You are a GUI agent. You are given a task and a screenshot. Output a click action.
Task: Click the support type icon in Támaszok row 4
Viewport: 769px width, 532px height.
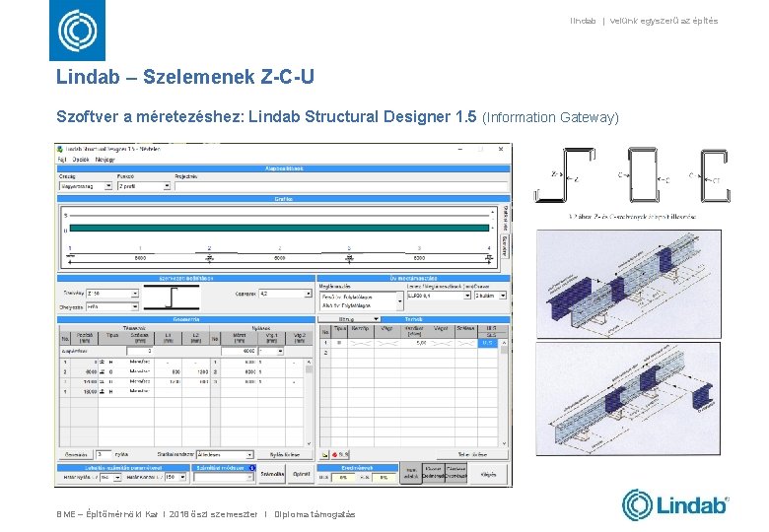[102, 391]
